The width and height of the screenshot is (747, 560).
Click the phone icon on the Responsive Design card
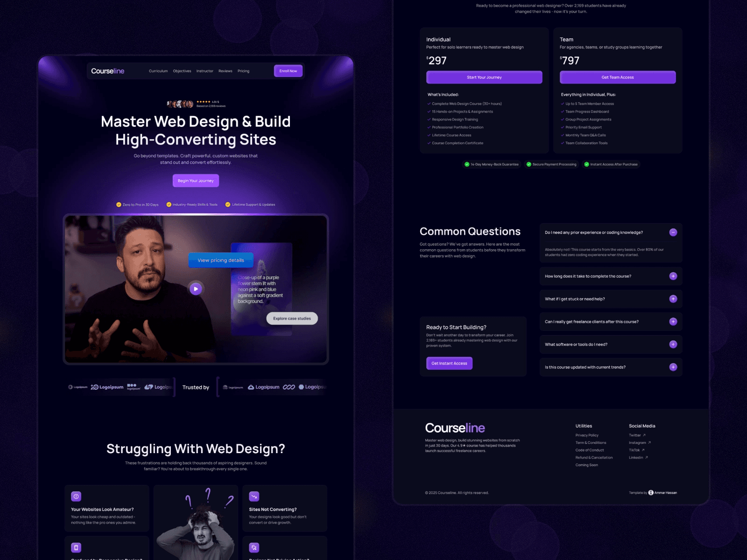click(x=76, y=547)
